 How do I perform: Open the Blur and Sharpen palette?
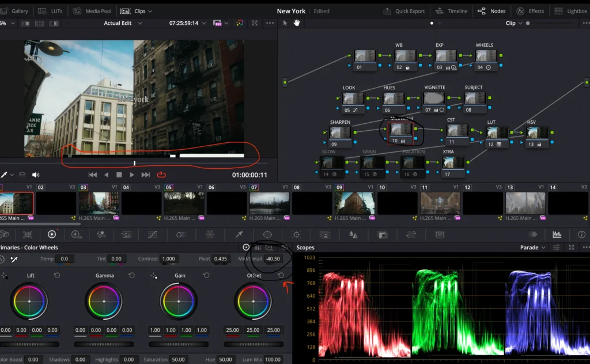(x=353, y=234)
